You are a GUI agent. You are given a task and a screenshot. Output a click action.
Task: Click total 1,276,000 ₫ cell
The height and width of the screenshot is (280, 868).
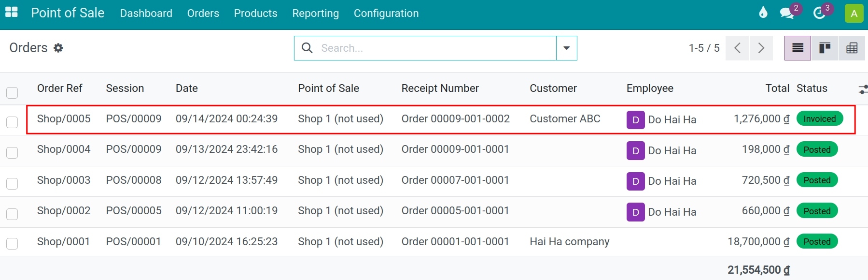pyautogui.click(x=762, y=119)
